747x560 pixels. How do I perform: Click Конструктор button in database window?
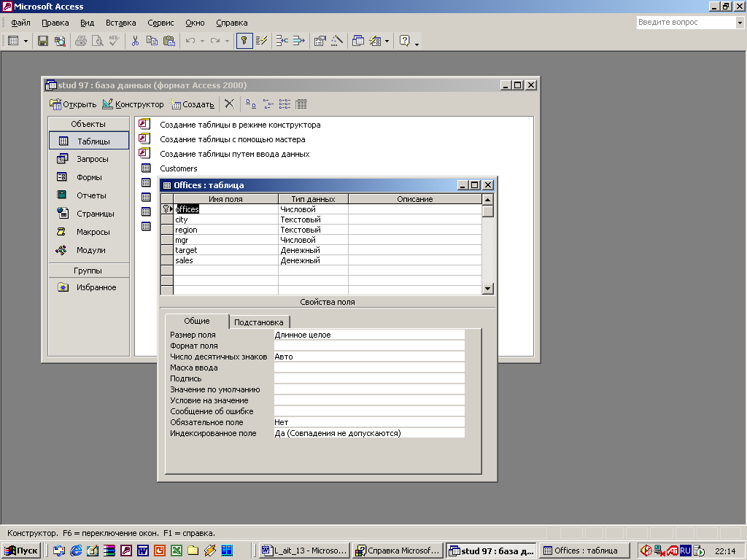[x=133, y=104]
